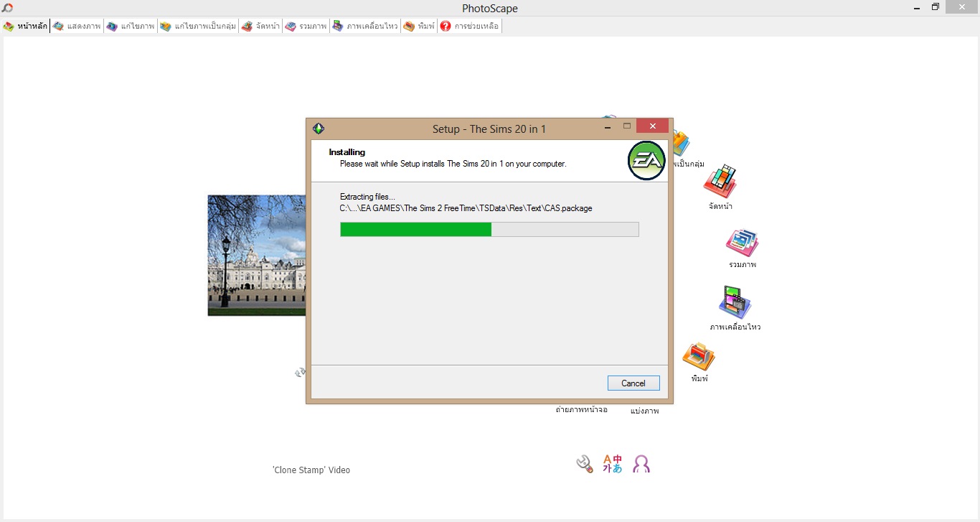Click the Setup - The Sims 20 in 1 title
The width and height of the screenshot is (980, 522).
click(x=489, y=129)
